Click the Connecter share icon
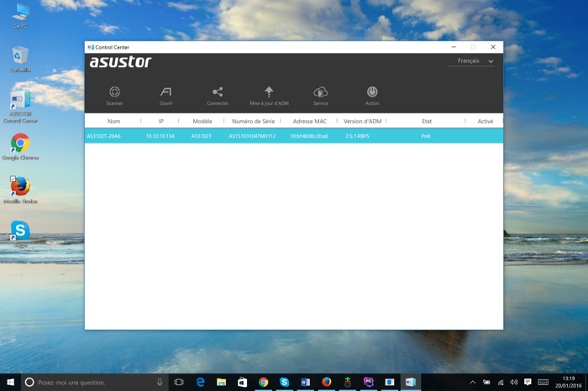Image resolution: width=588 pixels, height=391 pixels. click(x=218, y=92)
